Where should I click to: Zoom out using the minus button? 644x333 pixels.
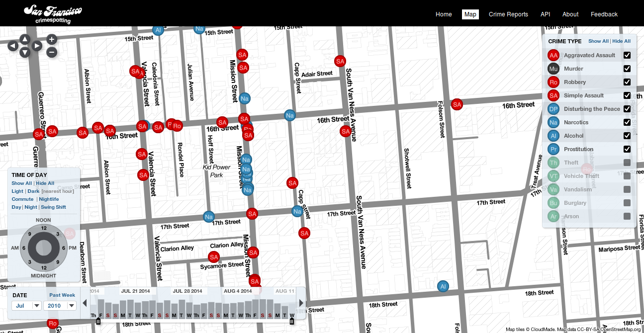click(52, 52)
